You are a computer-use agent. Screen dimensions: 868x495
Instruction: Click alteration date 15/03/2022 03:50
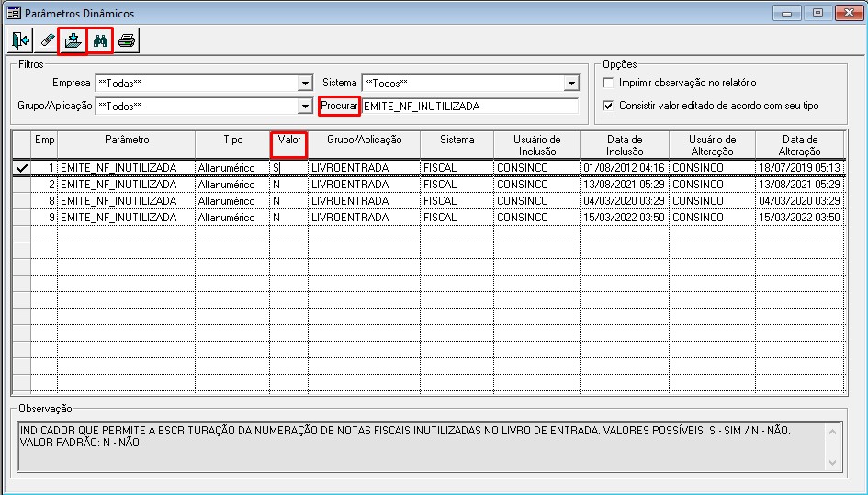point(800,218)
